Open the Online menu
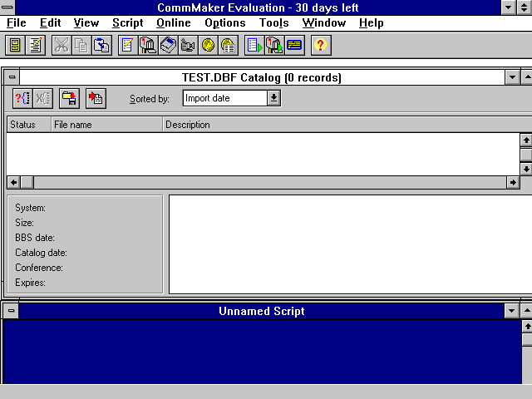Viewport: 532px width, 399px height. [173, 22]
